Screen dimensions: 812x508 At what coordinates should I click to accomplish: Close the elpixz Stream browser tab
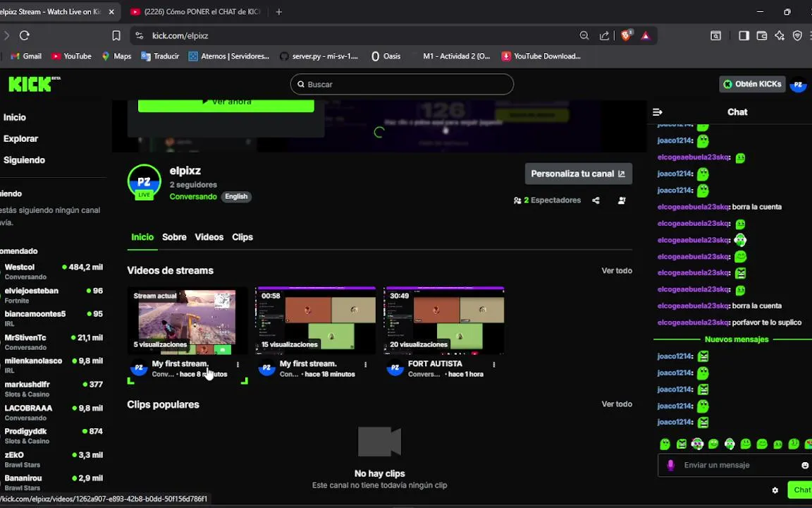pos(111,11)
